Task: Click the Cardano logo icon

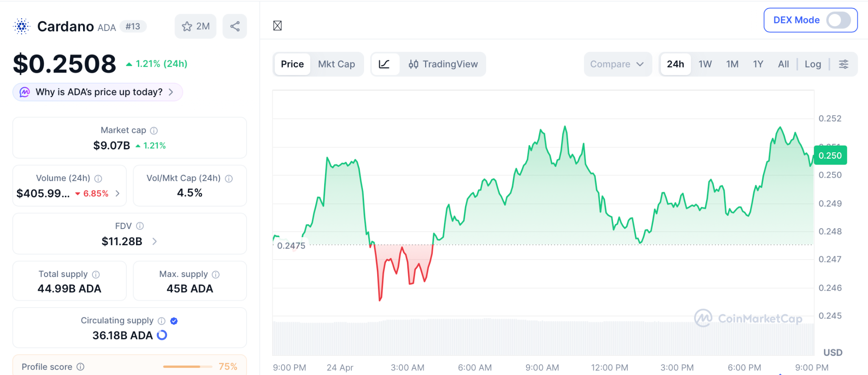Action: pyautogui.click(x=22, y=26)
